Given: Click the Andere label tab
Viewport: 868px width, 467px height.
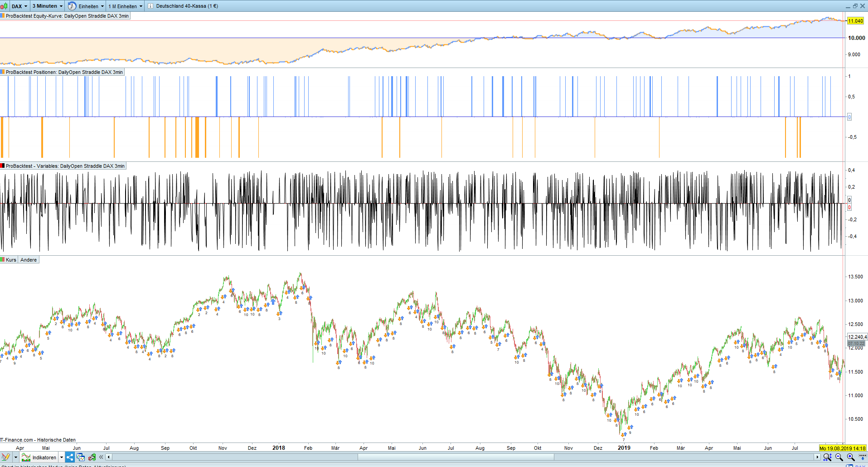Looking at the screenshot, I should (29, 260).
